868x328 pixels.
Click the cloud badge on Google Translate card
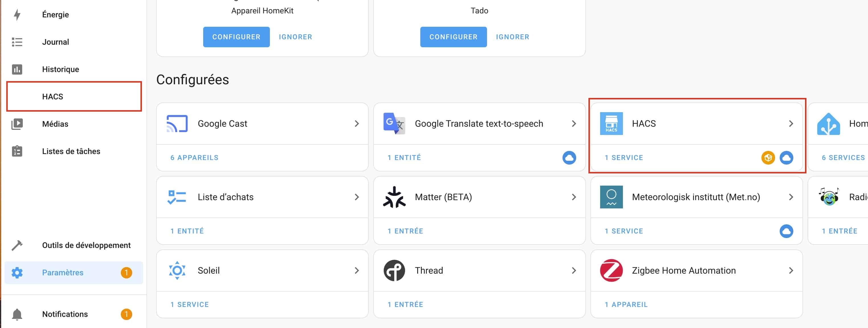point(569,158)
